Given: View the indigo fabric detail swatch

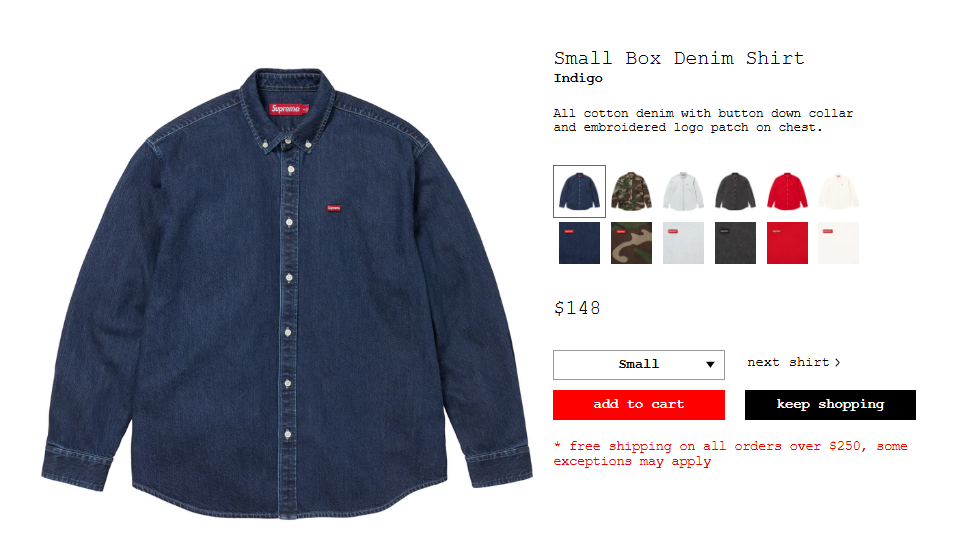Looking at the screenshot, I should tap(579, 243).
